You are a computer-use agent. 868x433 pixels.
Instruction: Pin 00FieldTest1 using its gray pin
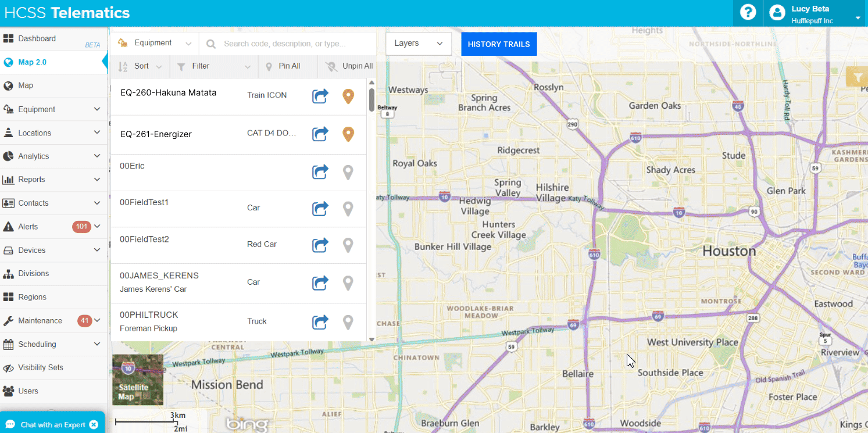click(x=348, y=209)
